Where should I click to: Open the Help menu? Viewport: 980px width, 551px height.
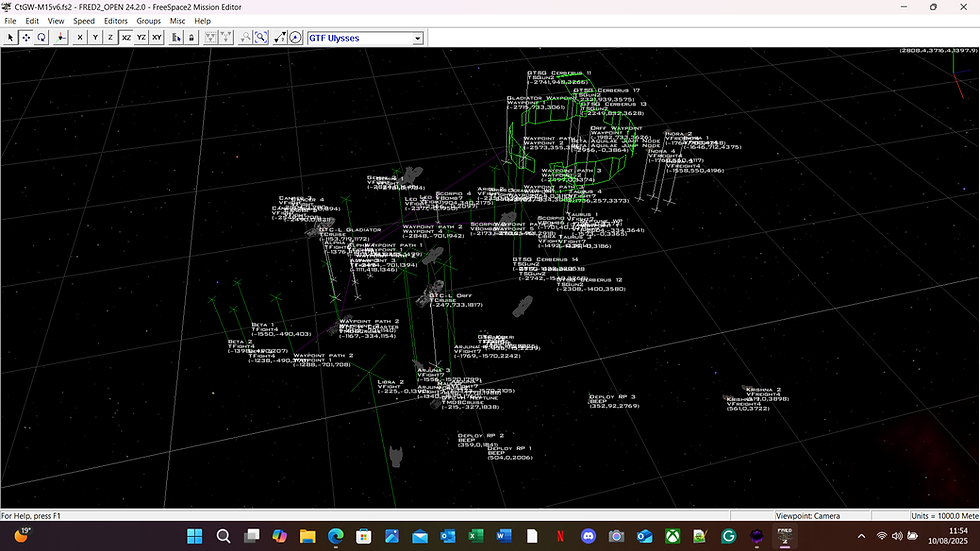point(202,21)
